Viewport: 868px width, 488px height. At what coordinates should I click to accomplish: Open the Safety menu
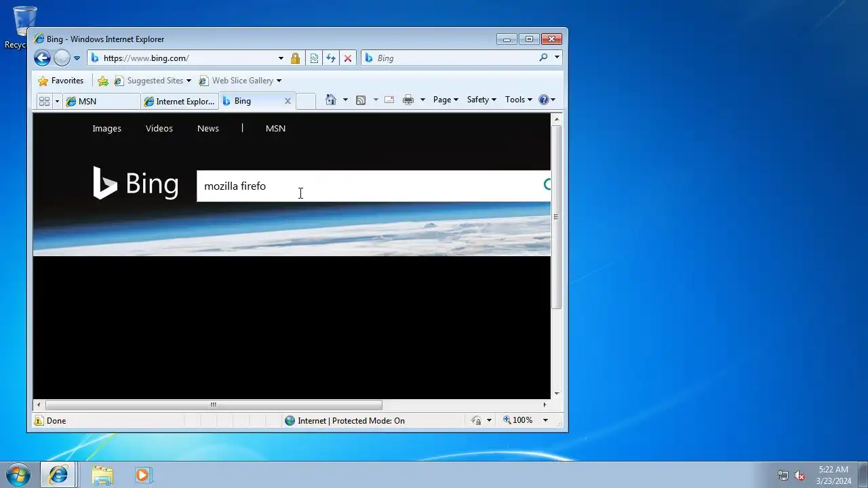(x=481, y=100)
